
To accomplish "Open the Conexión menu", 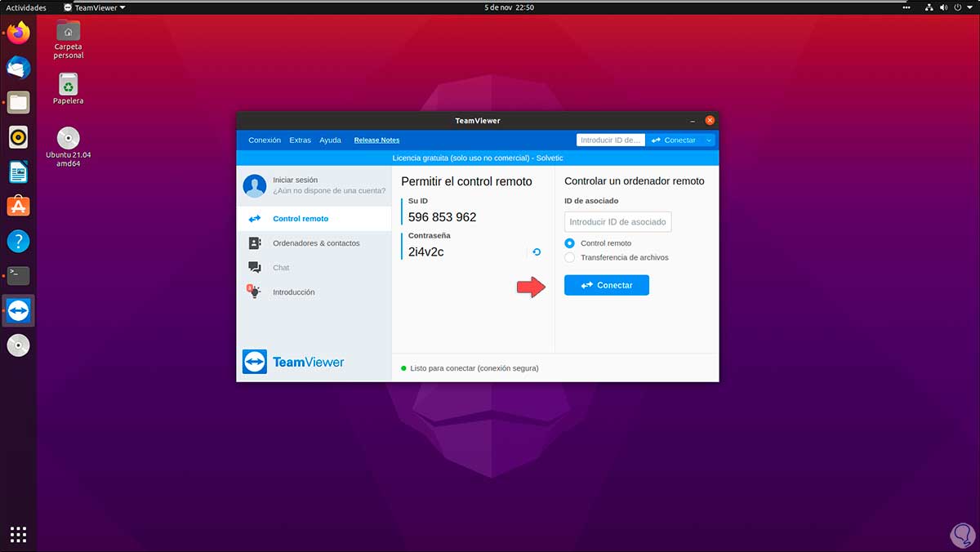I will [265, 140].
